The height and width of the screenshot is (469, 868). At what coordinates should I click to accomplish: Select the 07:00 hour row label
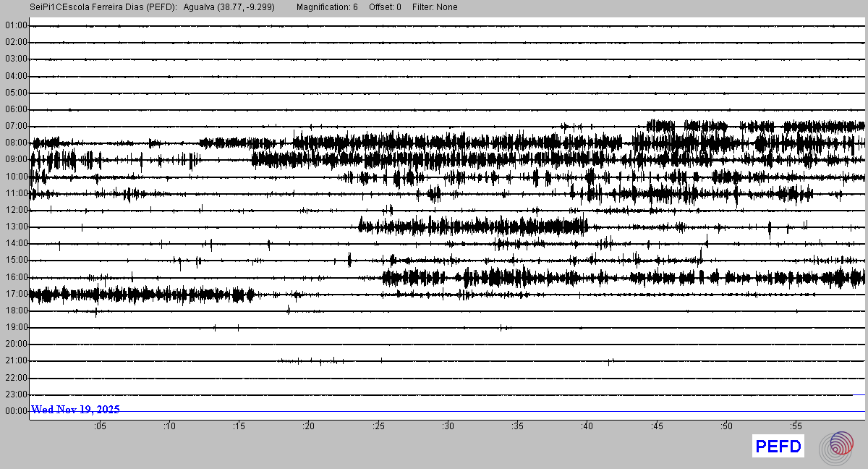click(15, 126)
